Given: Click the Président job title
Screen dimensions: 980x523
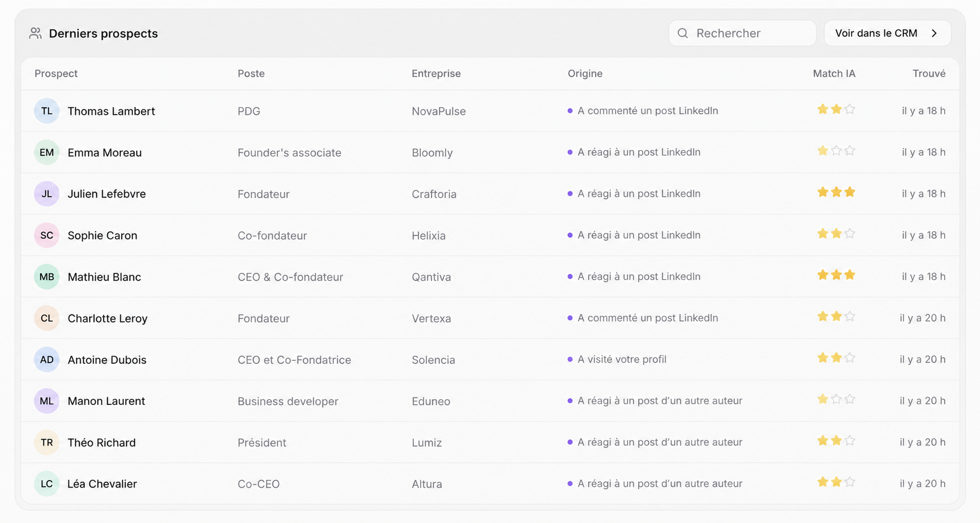Looking at the screenshot, I should pyautogui.click(x=261, y=442).
